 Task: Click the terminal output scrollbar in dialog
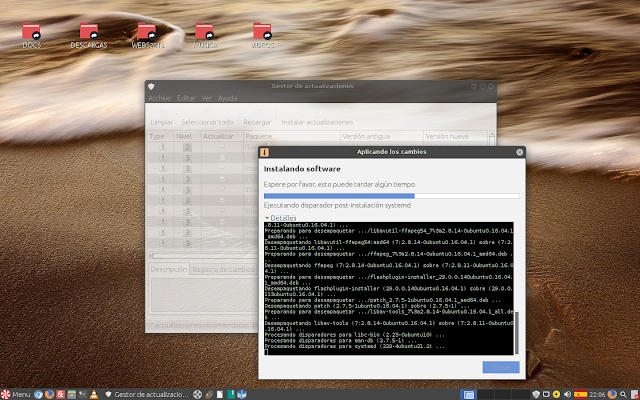click(517, 333)
